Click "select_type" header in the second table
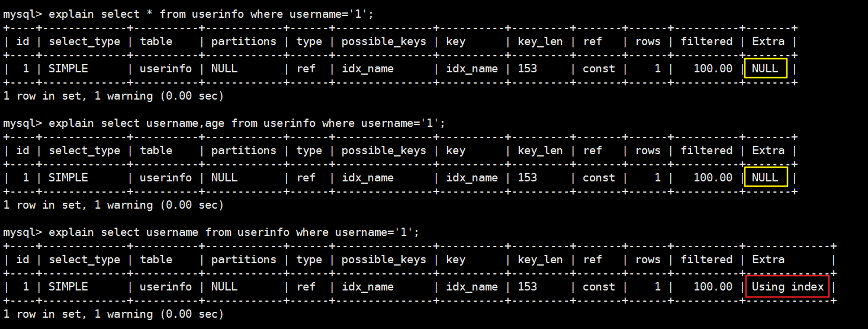Screen dimensions: 868x329 pos(84,151)
